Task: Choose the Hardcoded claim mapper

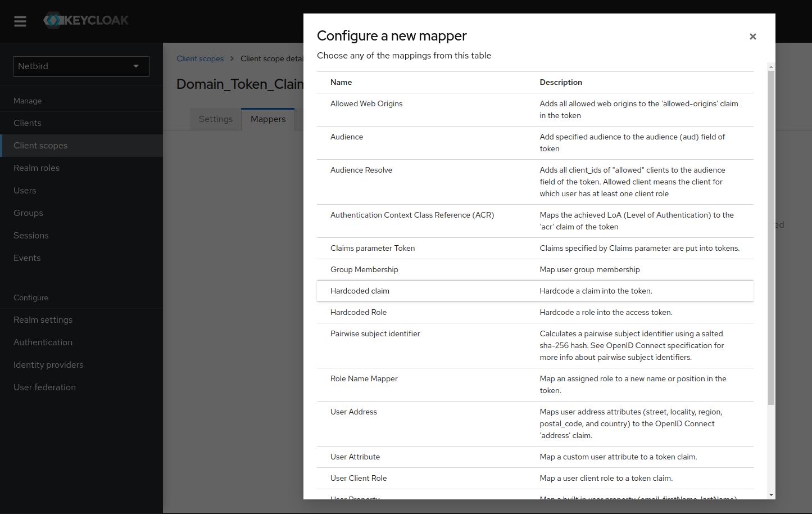Action: 360,291
